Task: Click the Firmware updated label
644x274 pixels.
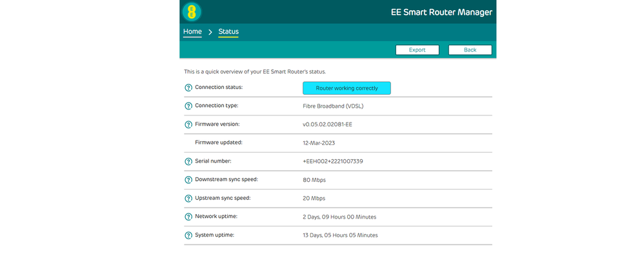Action: point(219,142)
